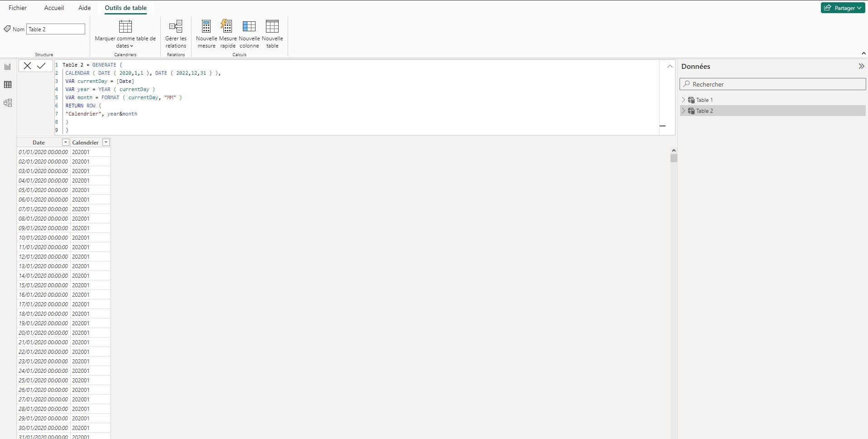Click the Calendrier cell in the 30/01/2020 row
Viewport: 868px width, 439px height.
click(x=90, y=428)
